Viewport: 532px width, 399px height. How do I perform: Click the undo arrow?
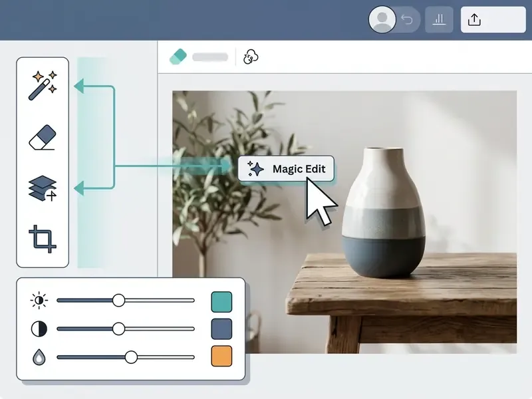coord(406,20)
